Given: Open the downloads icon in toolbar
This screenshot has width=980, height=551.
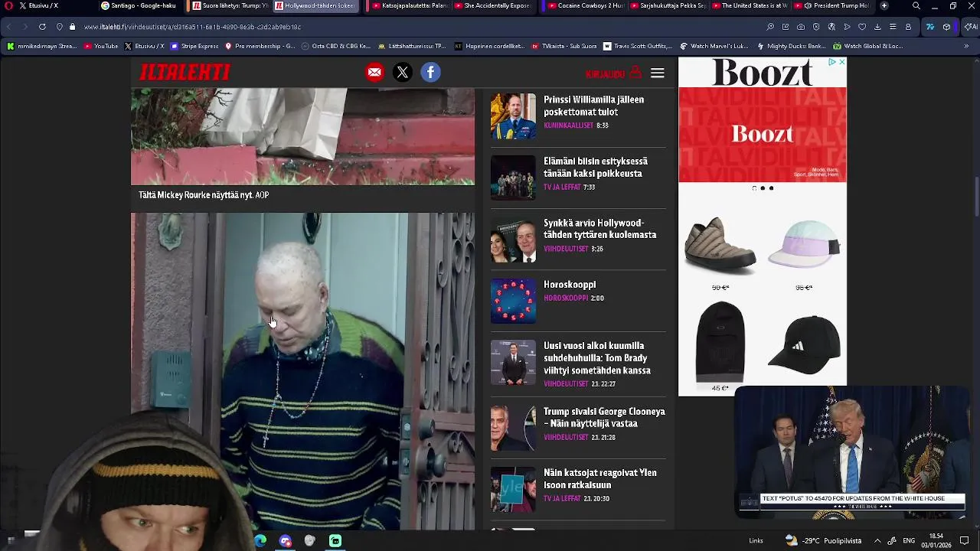Looking at the screenshot, I should coord(877,27).
